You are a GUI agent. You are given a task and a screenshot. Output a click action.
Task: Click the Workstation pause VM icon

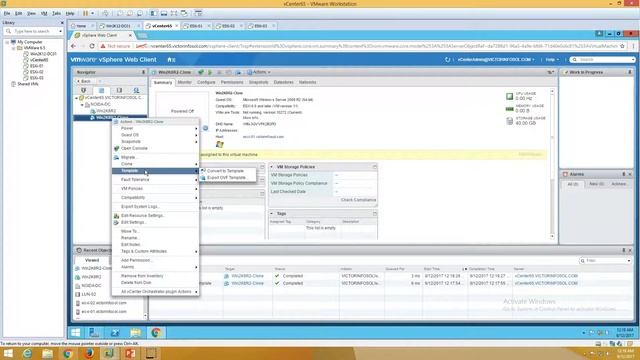coord(86,13)
